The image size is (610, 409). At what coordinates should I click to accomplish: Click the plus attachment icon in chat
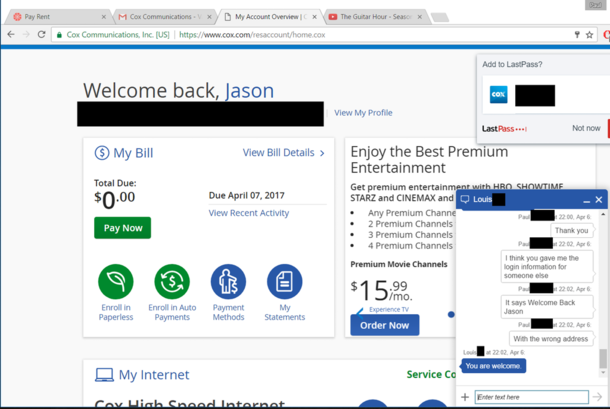[465, 397]
